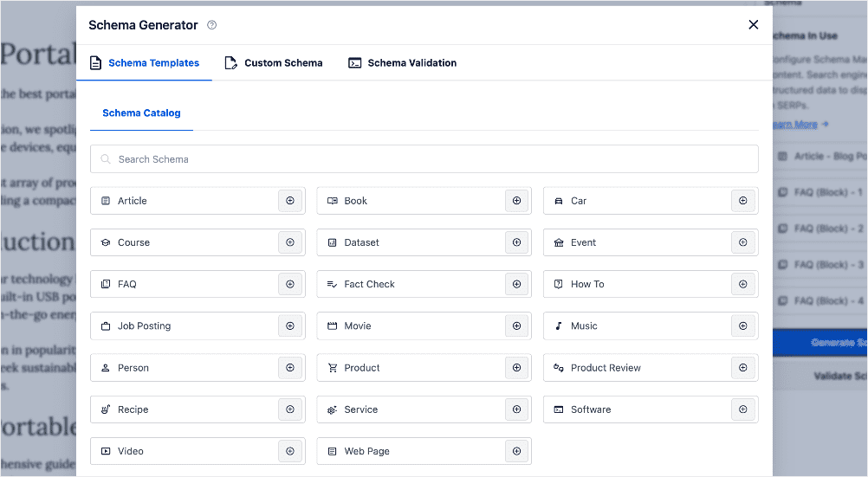Screen dimensions: 868x477
Task: Open the Schema Generator help question-mark icon
Action: coord(211,25)
